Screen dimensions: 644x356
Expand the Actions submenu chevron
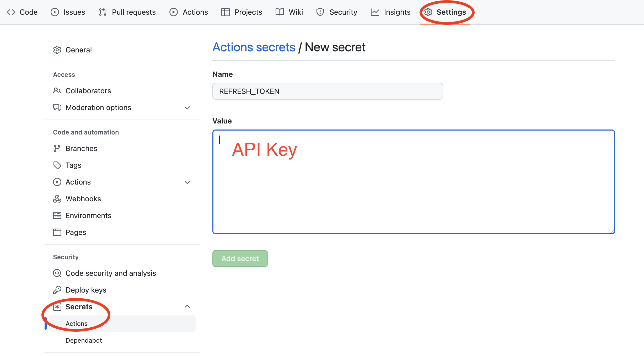tap(187, 181)
